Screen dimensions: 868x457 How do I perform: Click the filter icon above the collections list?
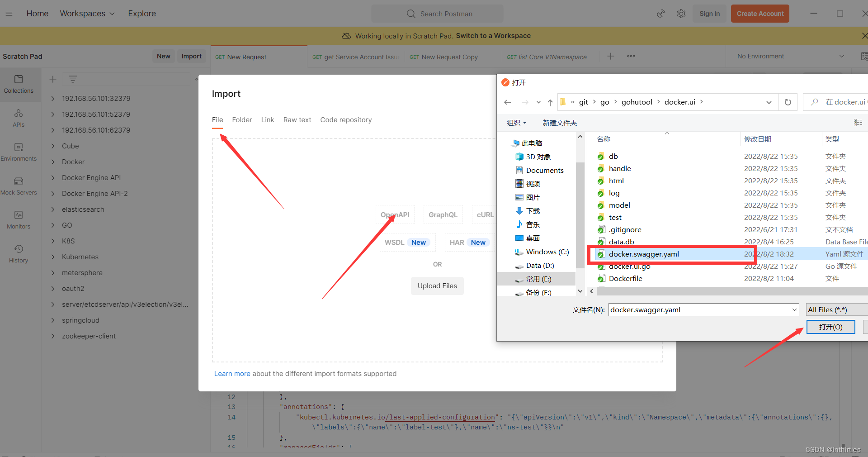click(73, 79)
